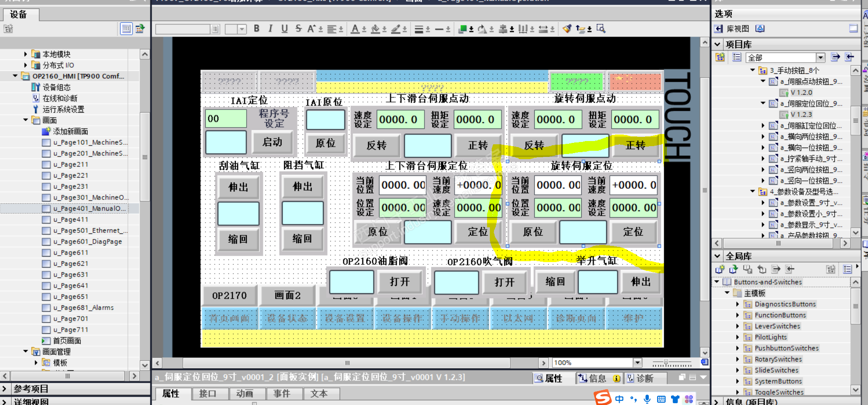Expand the 参考项目 panel

coord(5,389)
